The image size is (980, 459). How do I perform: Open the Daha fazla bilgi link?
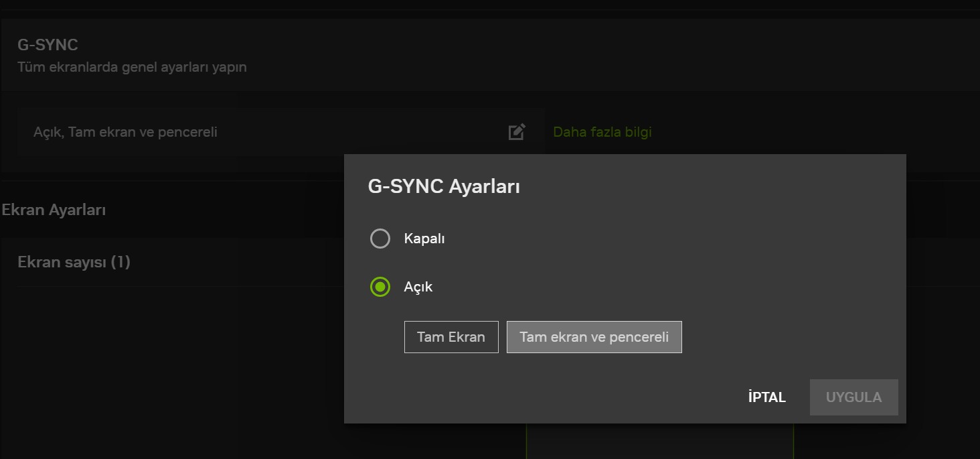[602, 132]
